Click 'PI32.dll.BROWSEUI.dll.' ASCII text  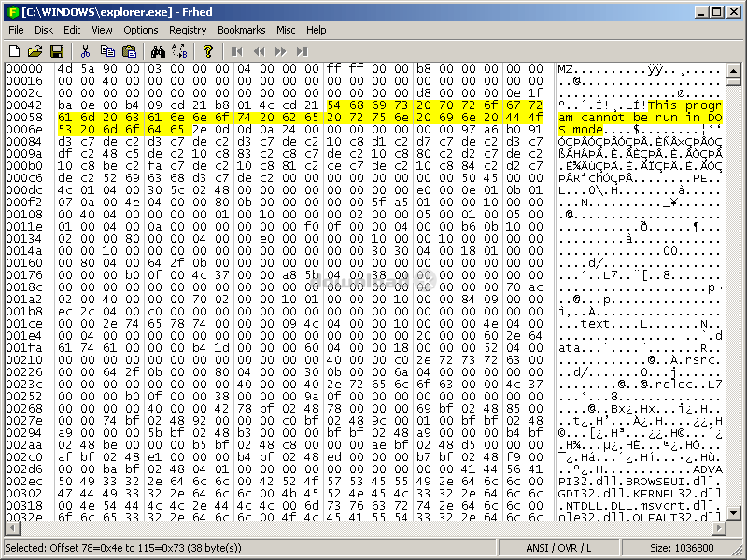click(x=641, y=482)
